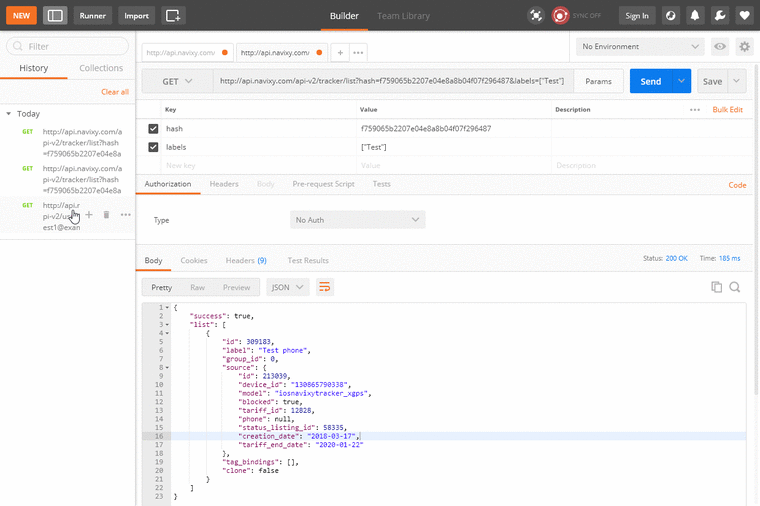Click the request URL input field
Image resolution: width=760 pixels, height=506 pixels.
393,81
